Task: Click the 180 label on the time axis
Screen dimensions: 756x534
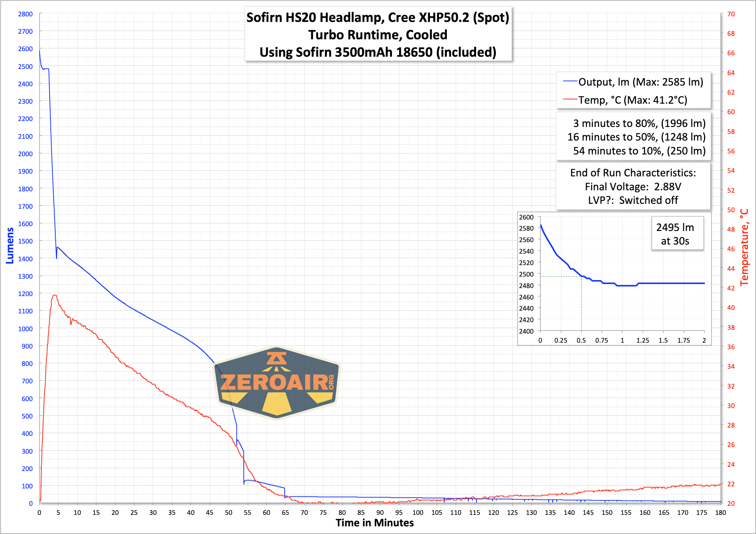Action: [721, 512]
